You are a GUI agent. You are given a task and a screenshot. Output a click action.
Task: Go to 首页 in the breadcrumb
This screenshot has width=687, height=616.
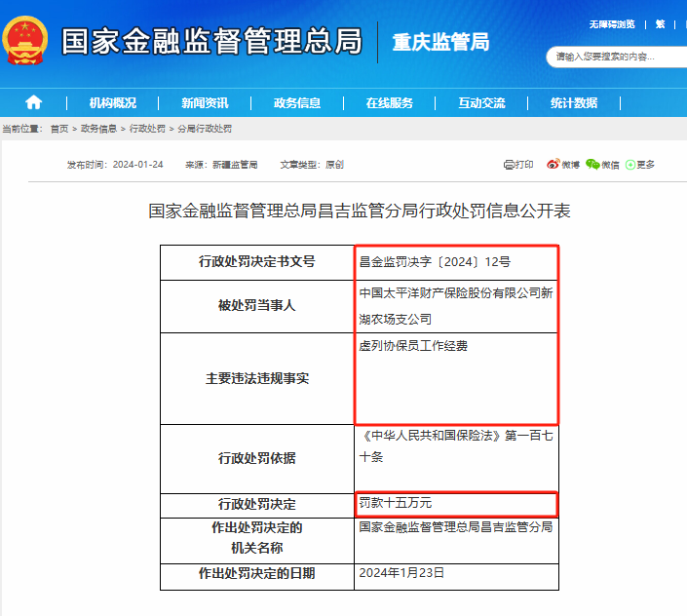pos(59,129)
